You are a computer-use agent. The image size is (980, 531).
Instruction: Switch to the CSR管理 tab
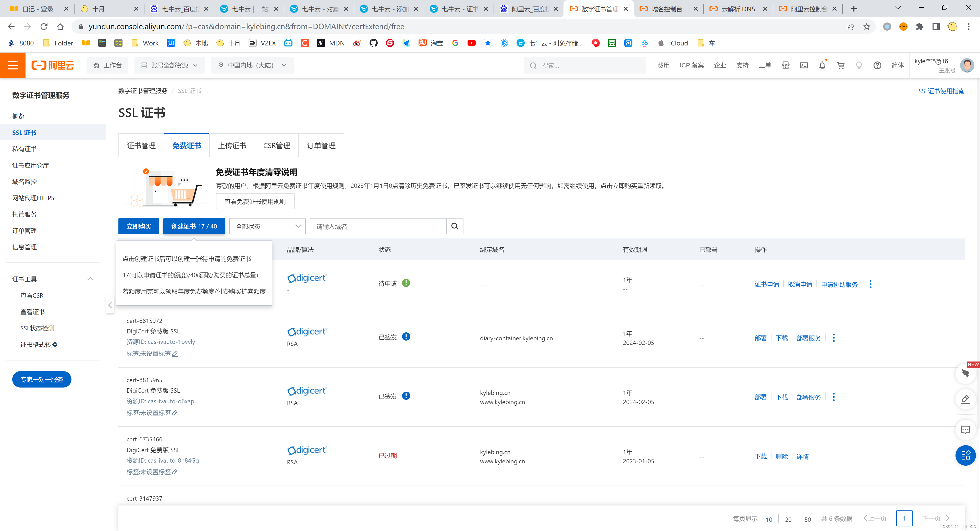tap(277, 146)
